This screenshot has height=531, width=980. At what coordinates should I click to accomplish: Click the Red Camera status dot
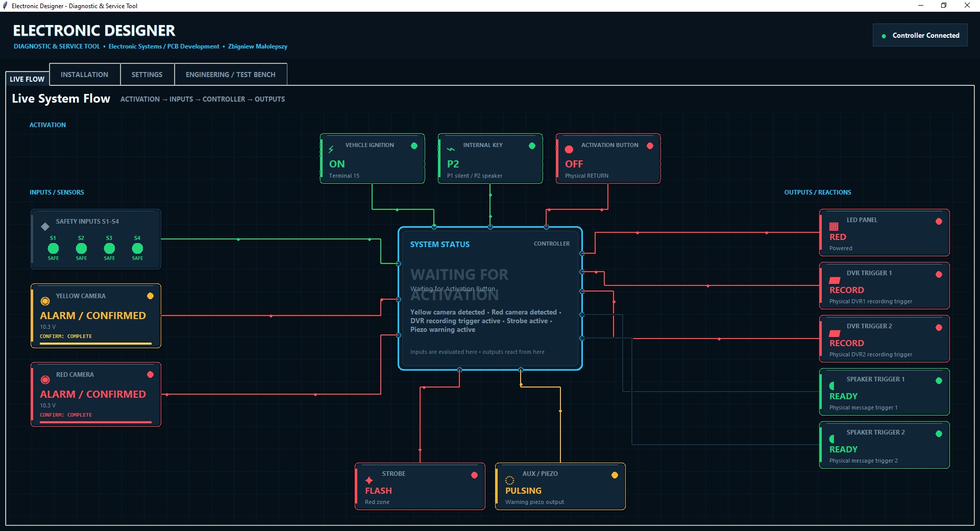pyautogui.click(x=150, y=375)
